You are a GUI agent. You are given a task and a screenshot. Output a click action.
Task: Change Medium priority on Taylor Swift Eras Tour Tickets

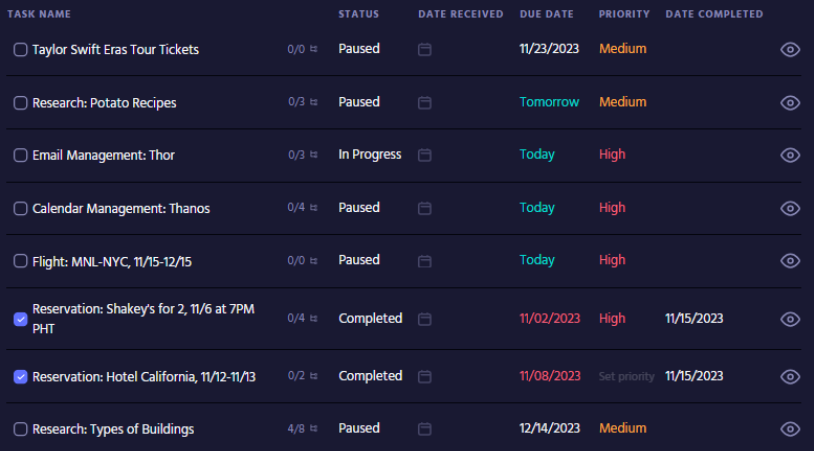click(622, 49)
